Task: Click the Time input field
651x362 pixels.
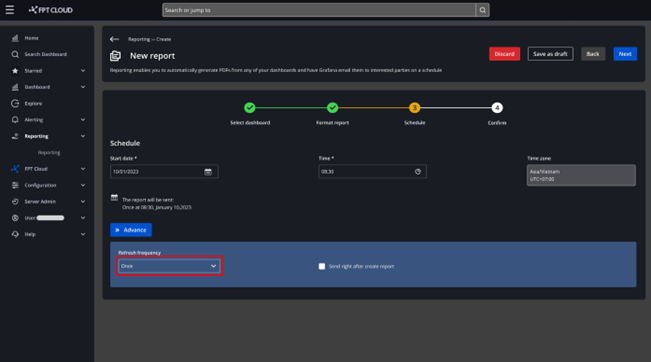Action: pos(372,171)
